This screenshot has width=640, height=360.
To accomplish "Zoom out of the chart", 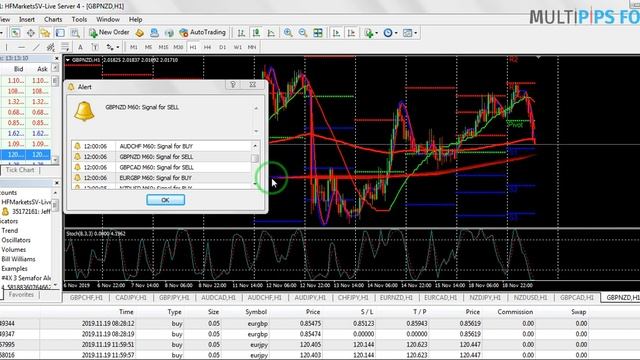I will coord(303,33).
